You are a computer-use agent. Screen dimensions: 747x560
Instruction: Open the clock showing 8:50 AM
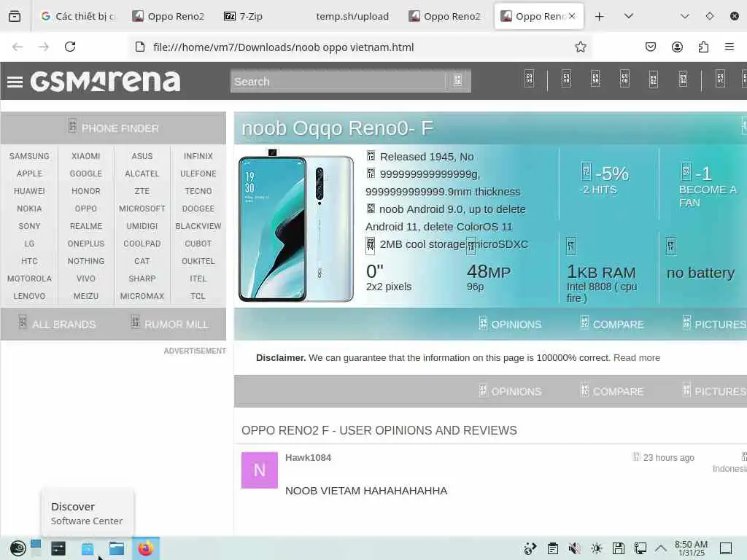[692, 548]
